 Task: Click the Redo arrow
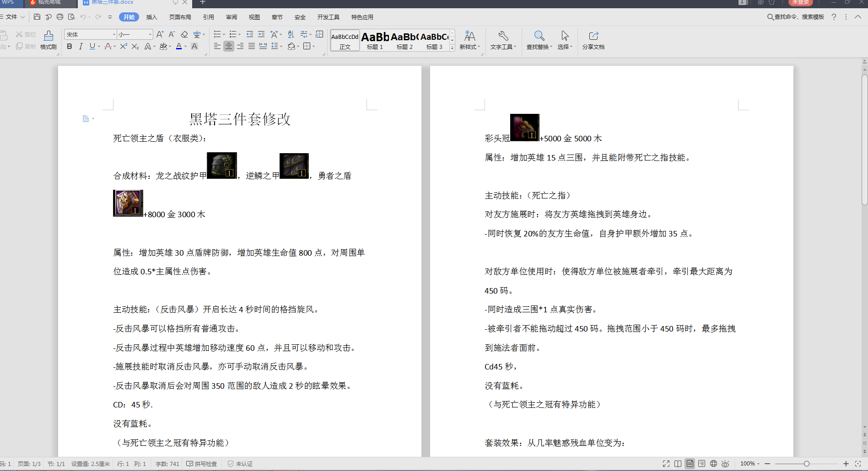98,17
